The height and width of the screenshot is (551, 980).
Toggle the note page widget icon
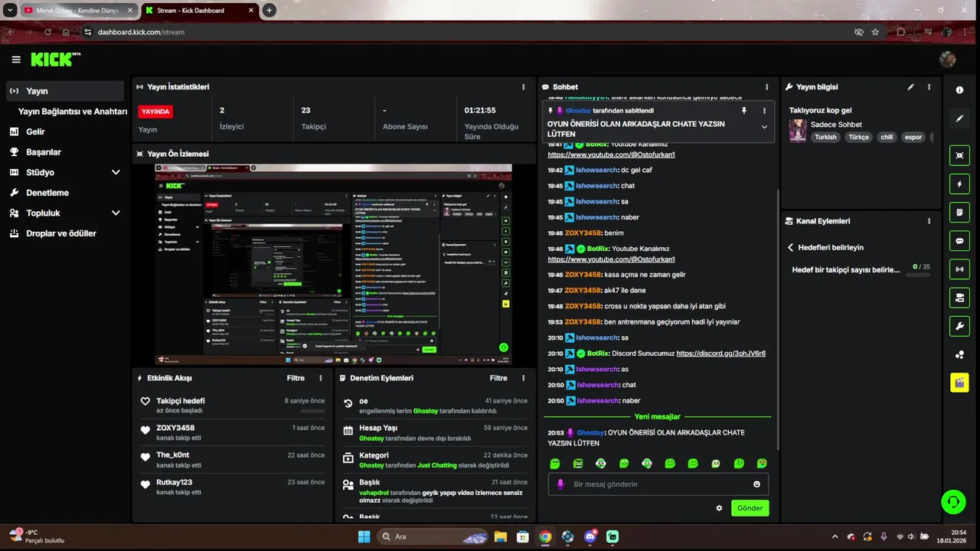[x=959, y=212]
